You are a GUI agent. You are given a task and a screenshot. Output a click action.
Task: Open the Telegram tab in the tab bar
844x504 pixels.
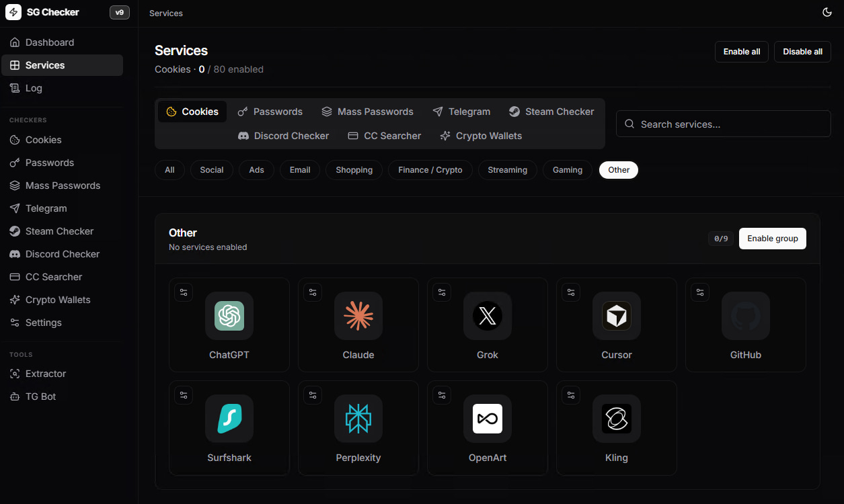click(461, 112)
